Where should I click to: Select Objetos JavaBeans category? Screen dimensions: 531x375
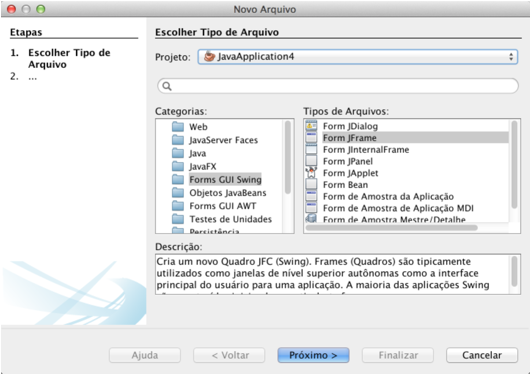[228, 193]
